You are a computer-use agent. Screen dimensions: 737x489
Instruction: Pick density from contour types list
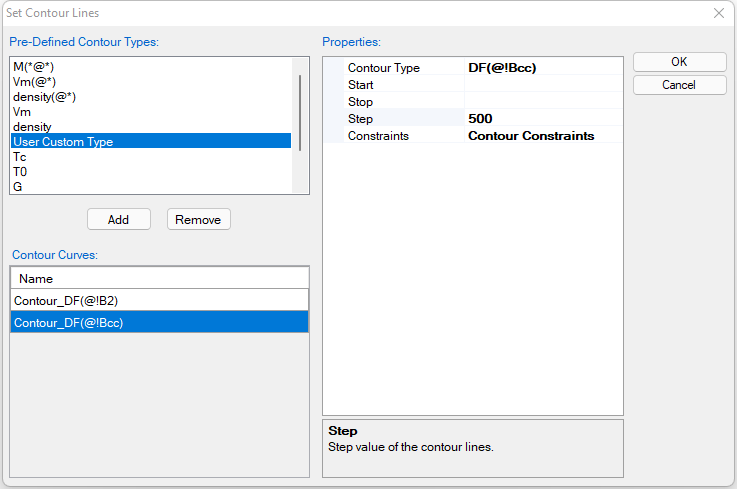32,127
